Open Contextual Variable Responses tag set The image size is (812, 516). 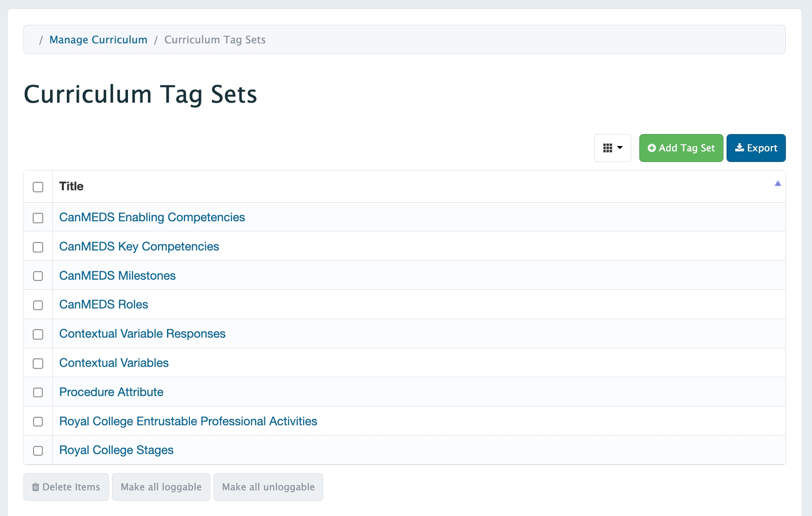[x=142, y=334]
